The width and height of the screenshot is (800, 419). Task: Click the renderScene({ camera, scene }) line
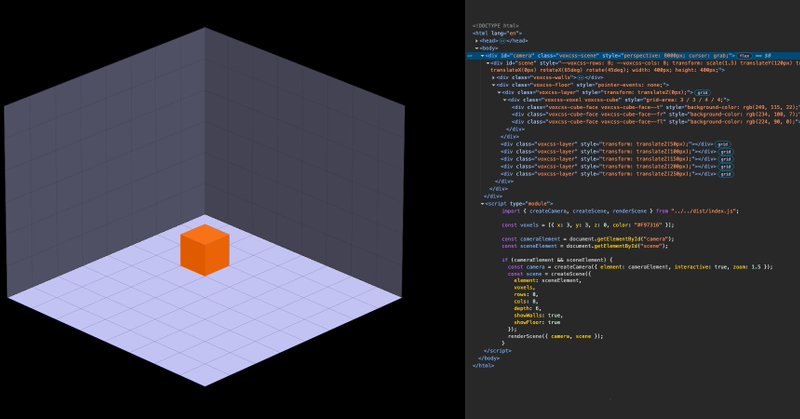tap(556, 336)
